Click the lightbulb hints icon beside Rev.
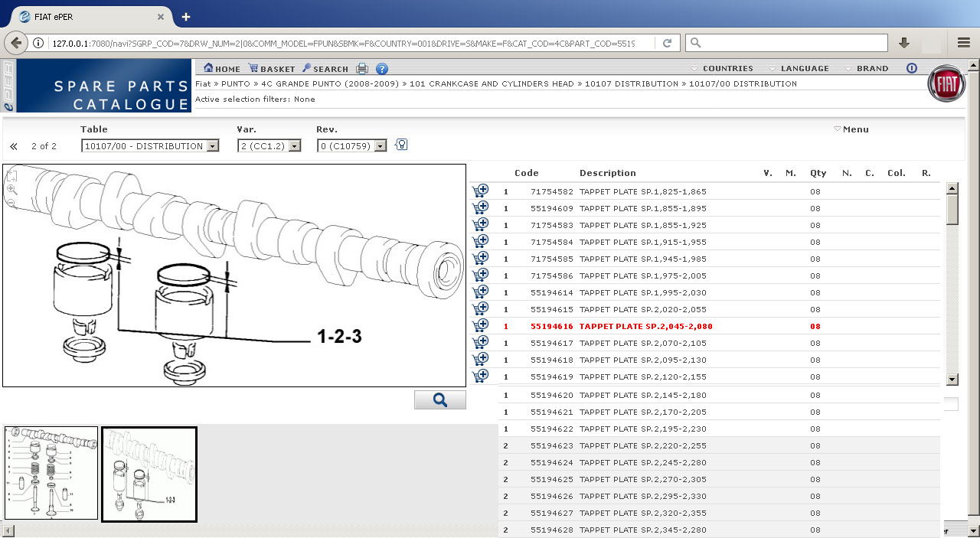The height and width of the screenshot is (538, 980). point(401,145)
